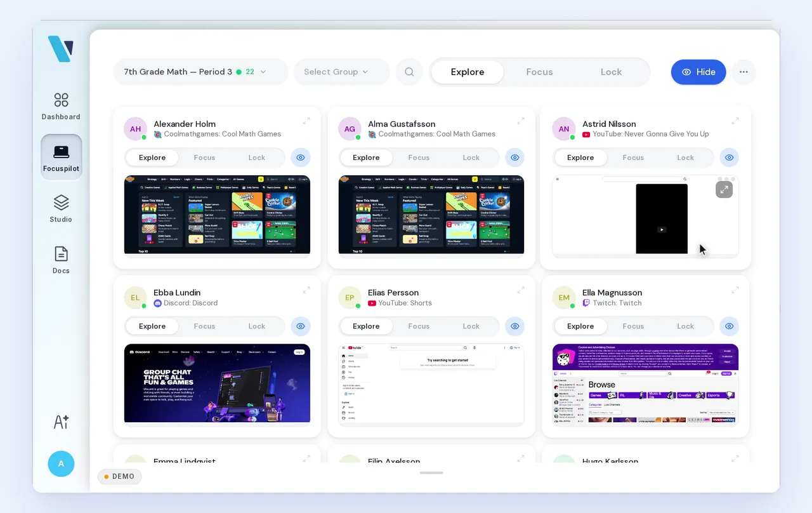Open the Select Group dropdown
812x513 pixels.
(x=341, y=72)
